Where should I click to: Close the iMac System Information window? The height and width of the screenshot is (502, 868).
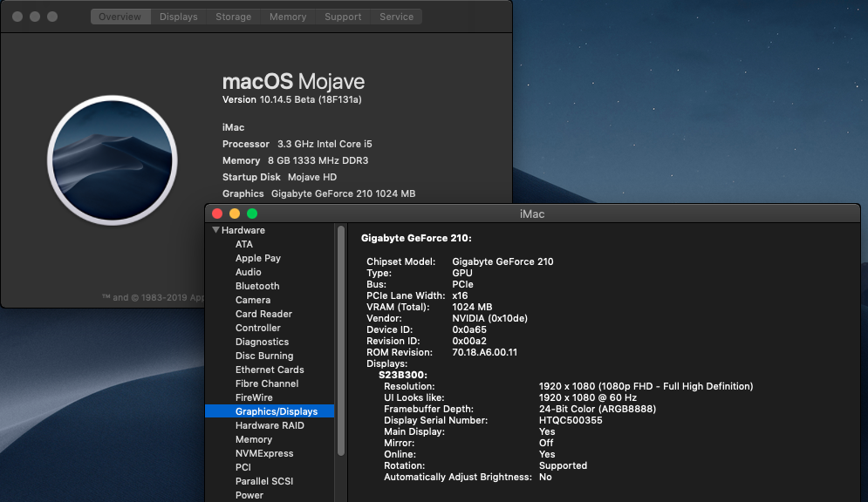tap(217, 214)
